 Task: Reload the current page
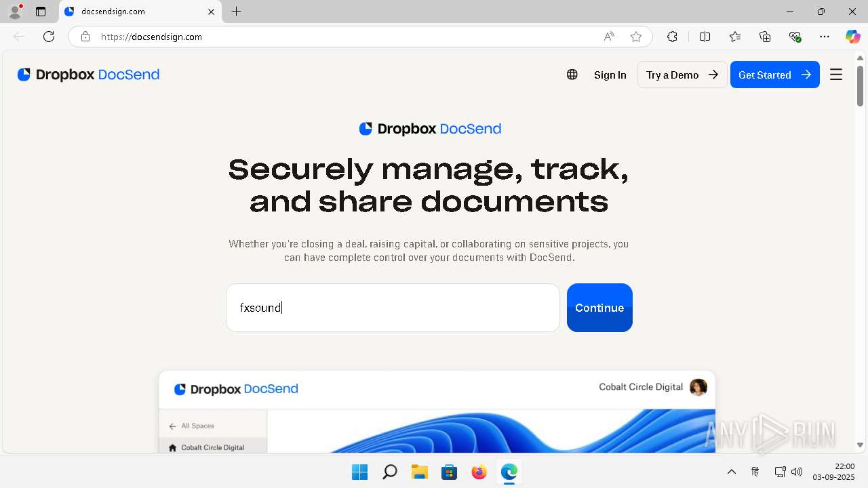click(49, 37)
